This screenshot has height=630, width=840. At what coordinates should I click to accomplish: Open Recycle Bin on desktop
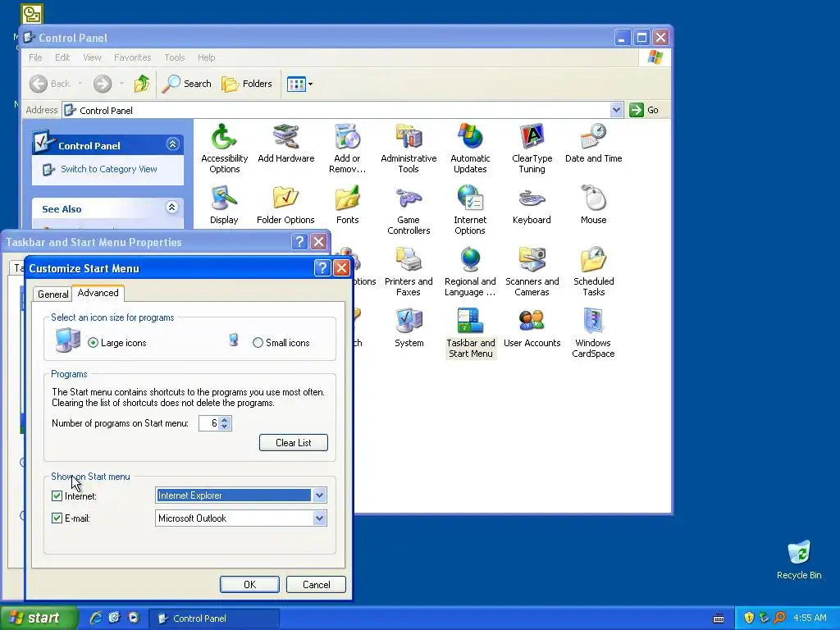pos(798,559)
